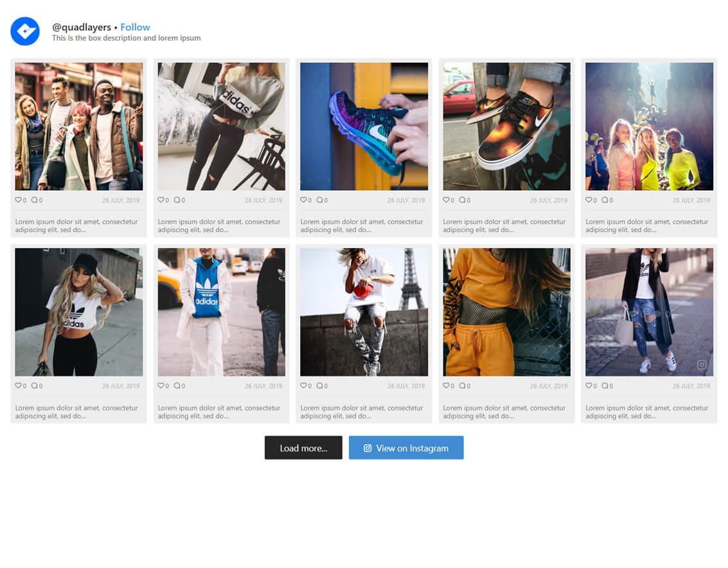The height and width of the screenshot is (568, 728).
Task: Click the Load more... button
Action: 303,448
